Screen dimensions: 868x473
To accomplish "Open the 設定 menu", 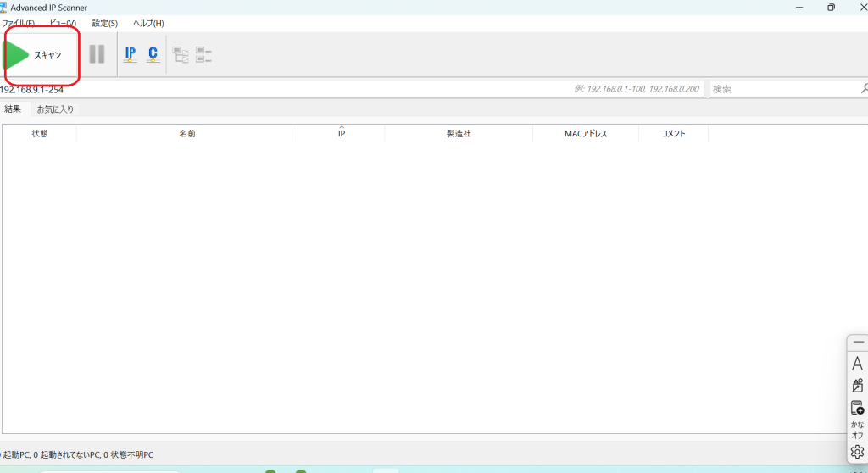I will 105,23.
